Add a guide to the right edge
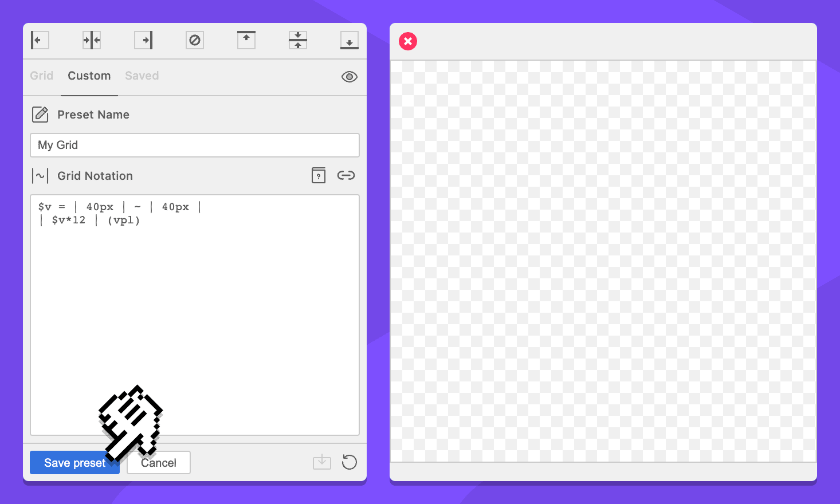This screenshot has width=840, height=504. pos(143,40)
